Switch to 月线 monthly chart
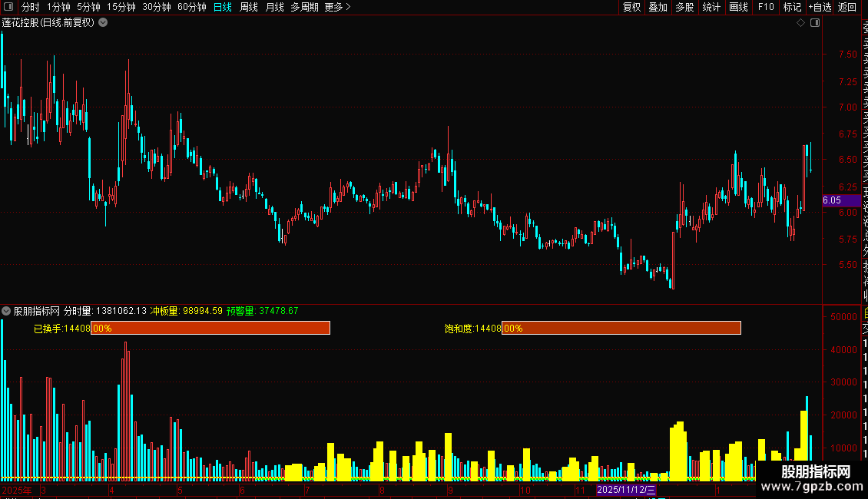868x499 pixels. (274, 7)
